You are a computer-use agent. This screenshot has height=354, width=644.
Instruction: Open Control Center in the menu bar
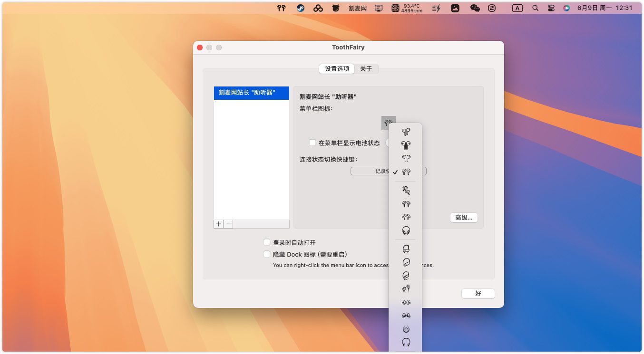[551, 8]
